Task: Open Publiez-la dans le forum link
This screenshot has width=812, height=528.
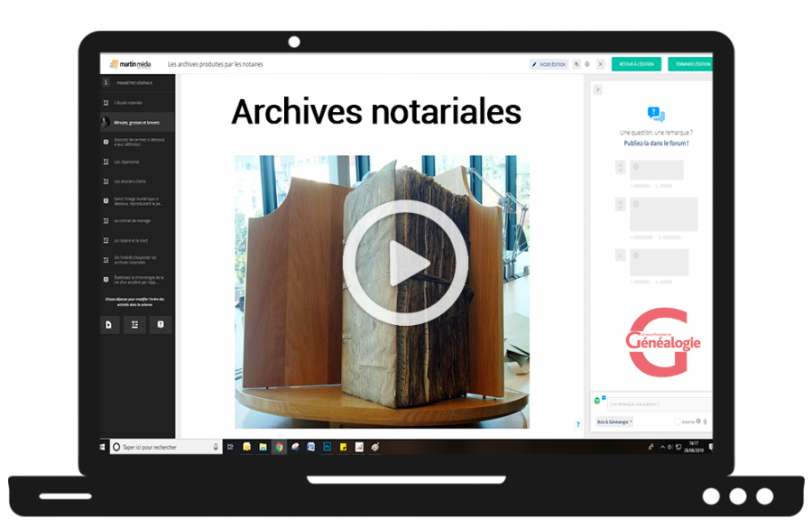Action: click(x=656, y=144)
